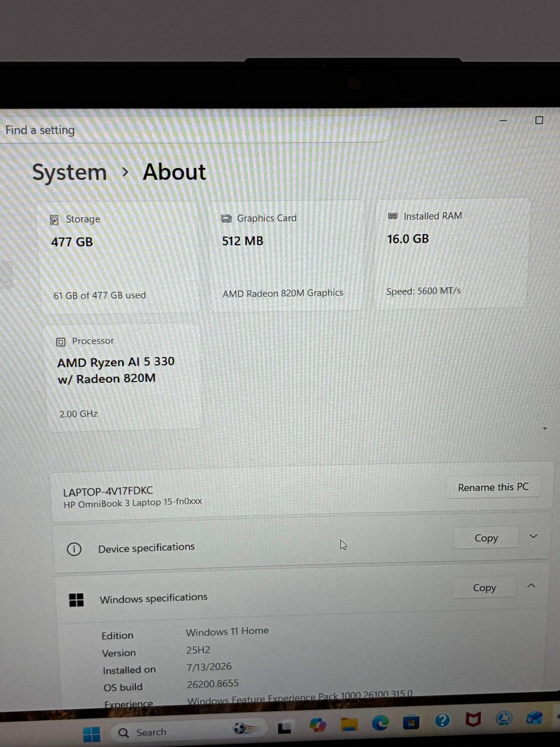Screen dimensions: 560x747
Task: Click the Processor AMD Ryzen card
Action: click(123, 376)
